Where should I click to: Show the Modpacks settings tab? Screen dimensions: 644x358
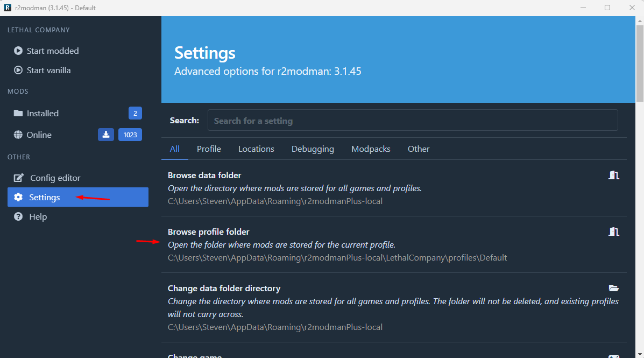pyautogui.click(x=371, y=149)
